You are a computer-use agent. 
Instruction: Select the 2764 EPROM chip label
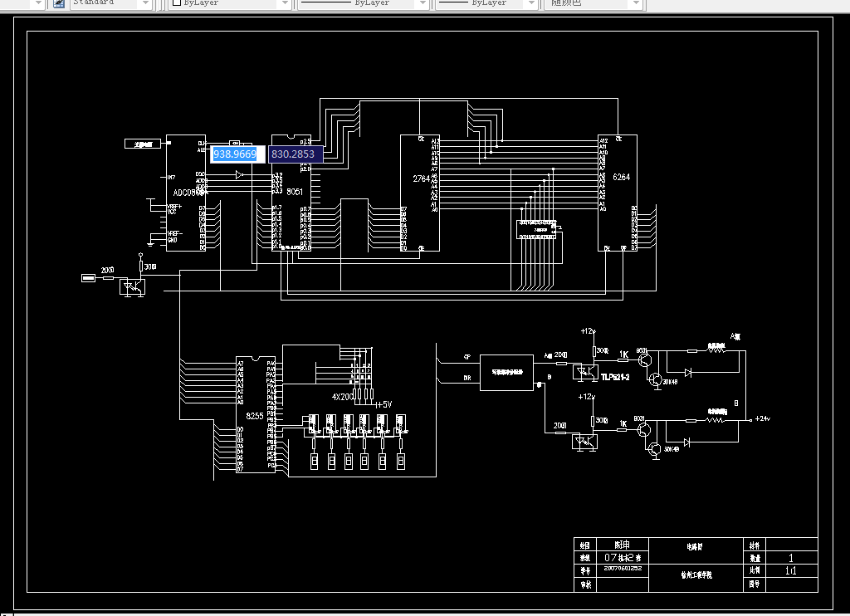pyautogui.click(x=421, y=178)
